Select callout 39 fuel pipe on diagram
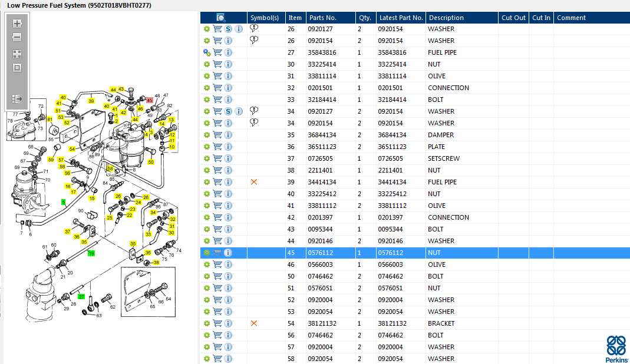The width and height of the screenshot is (630, 364). pyautogui.click(x=91, y=101)
